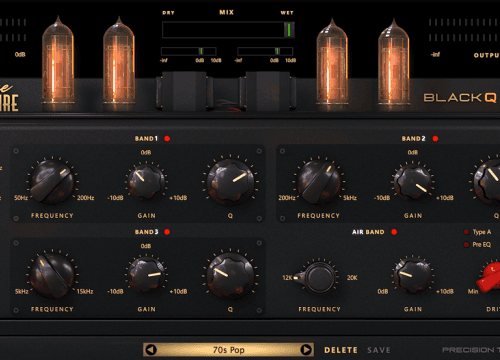Go to previous preset with left arrow
The width and height of the screenshot is (500, 360).
pyautogui.click(x=151, y=350)
